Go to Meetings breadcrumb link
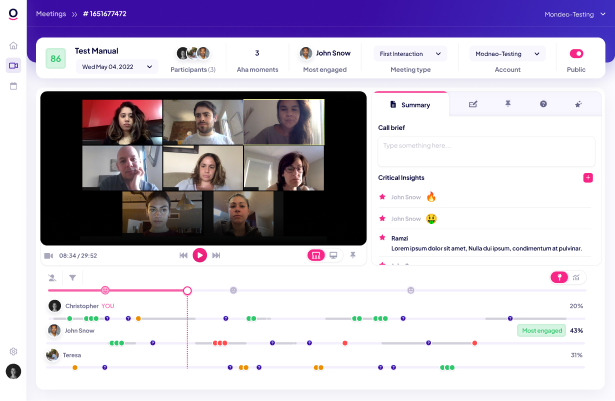615x401 pixels. point(51,14)
